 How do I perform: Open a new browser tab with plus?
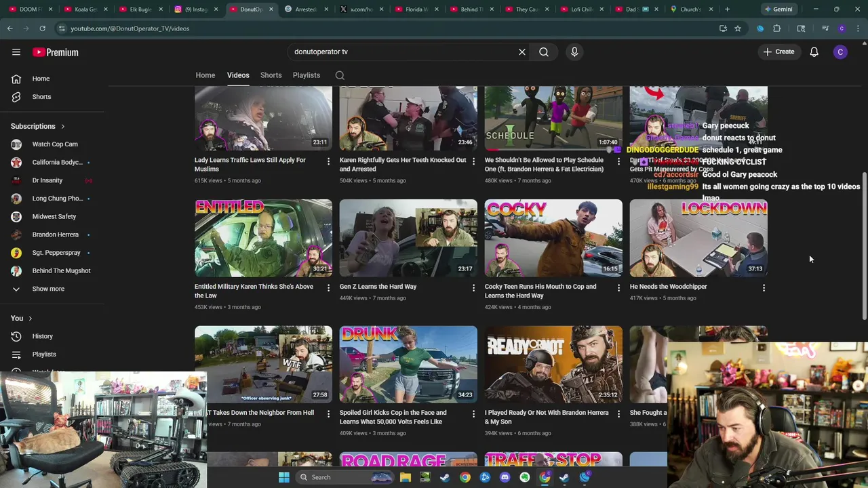727,9
